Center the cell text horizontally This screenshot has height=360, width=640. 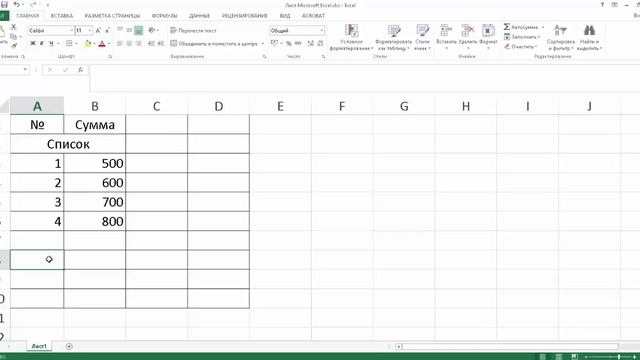tap(129, 43)
